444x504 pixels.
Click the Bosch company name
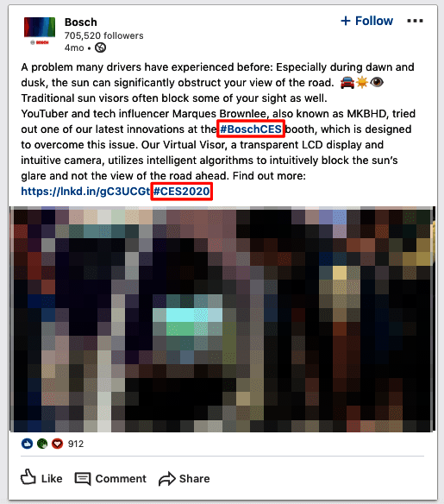(80, 22)
